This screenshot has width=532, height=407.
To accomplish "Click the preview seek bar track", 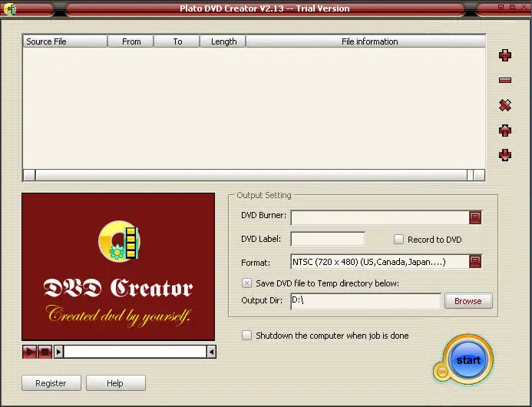I will [135, 352].
